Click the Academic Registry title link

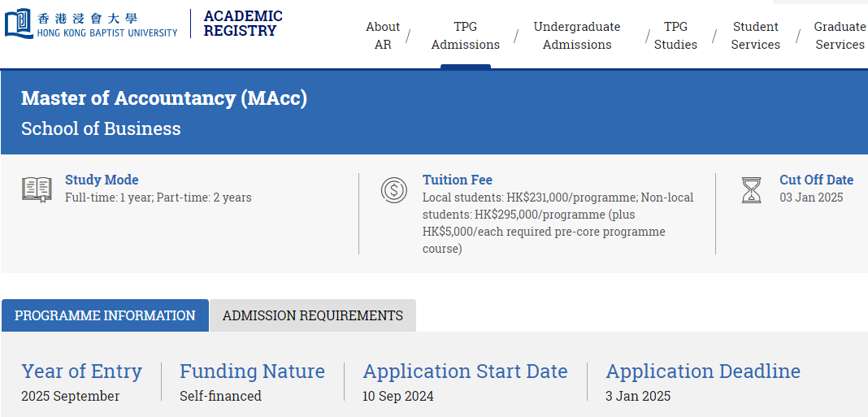[243, 24]
